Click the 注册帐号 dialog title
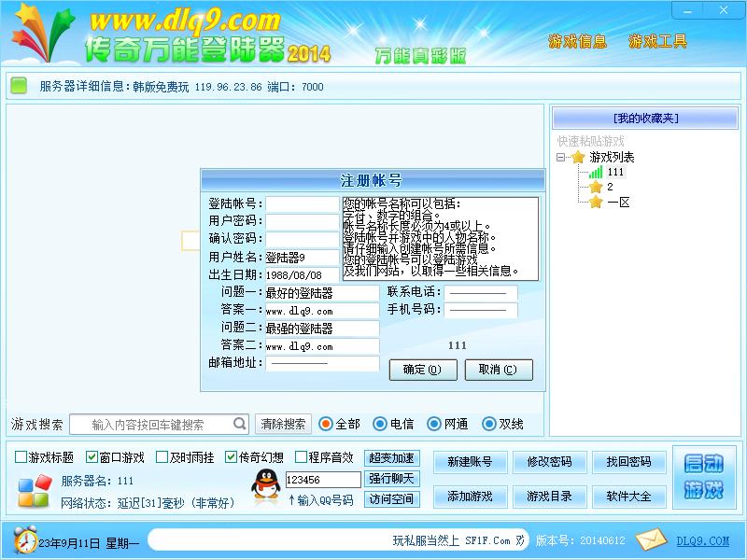The image size is (747, 560). click(x=371, y=180)
